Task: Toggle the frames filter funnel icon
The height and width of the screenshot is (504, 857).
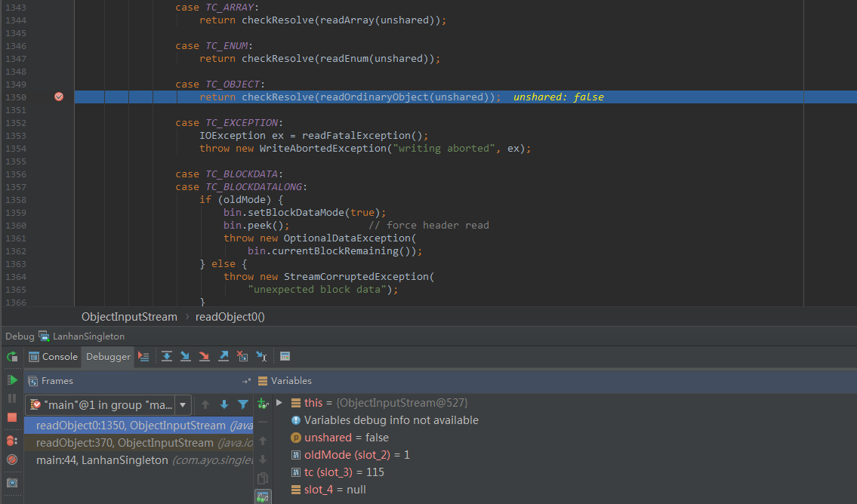Action: pyautogui.click(x=243, y=405)
